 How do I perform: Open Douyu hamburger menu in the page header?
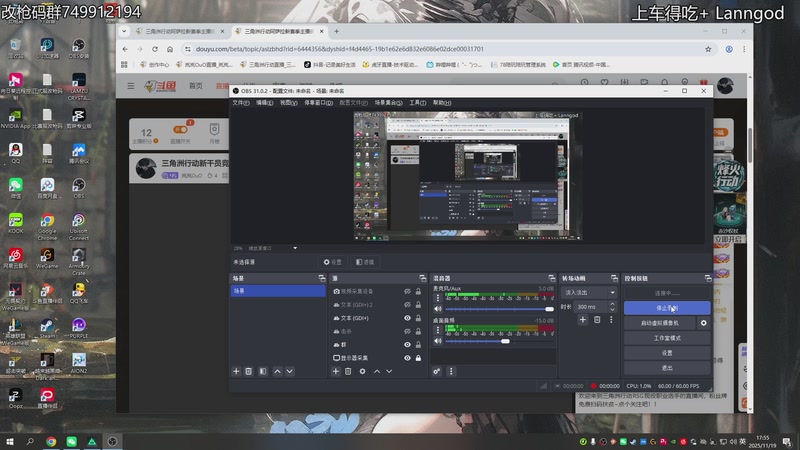click(131, 86)
